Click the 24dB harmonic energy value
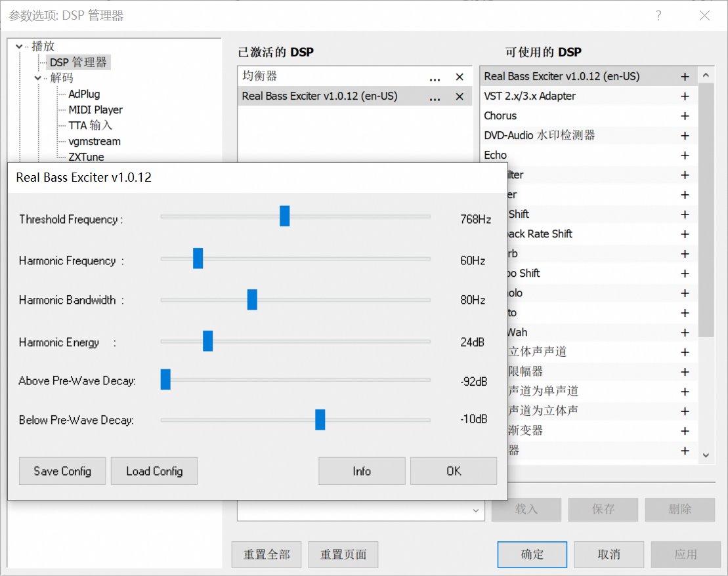The height and width of the screenshot is (576, 728). (x=472, y=342)
